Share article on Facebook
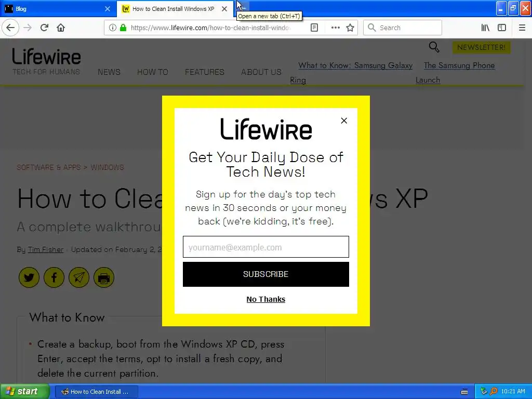 click(54, 277)
